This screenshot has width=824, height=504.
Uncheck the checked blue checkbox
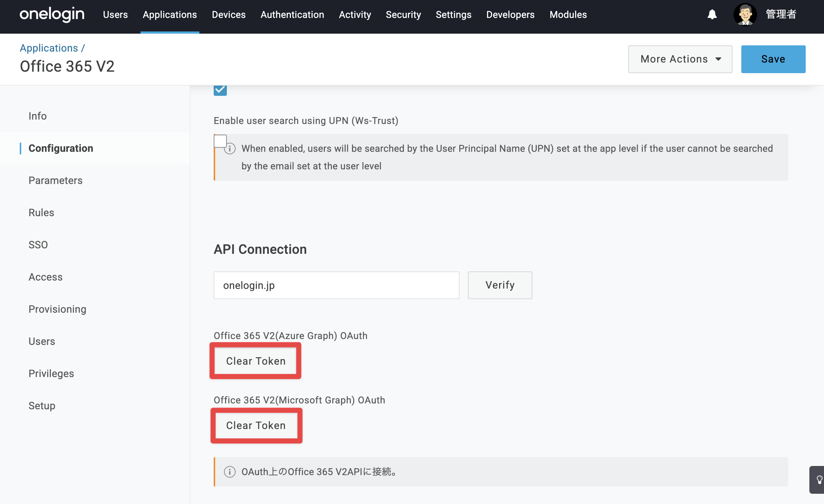pyautogui.click(x=220, y=90)
